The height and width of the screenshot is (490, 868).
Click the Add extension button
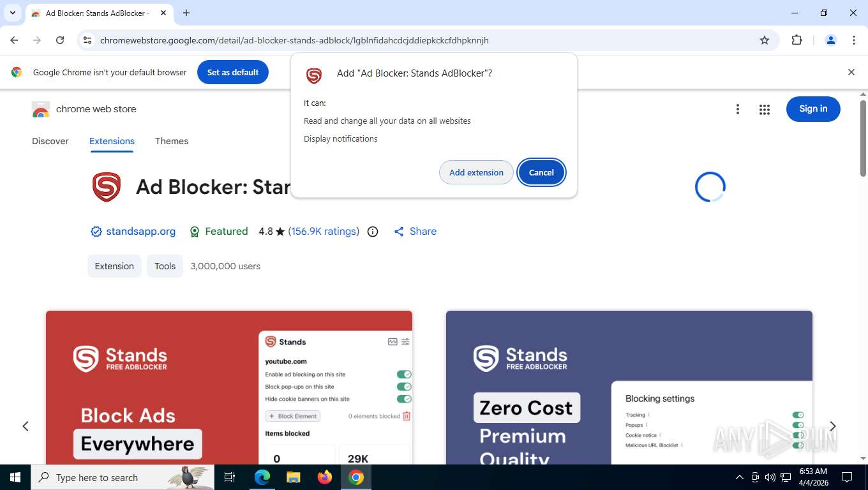(476, 172)
